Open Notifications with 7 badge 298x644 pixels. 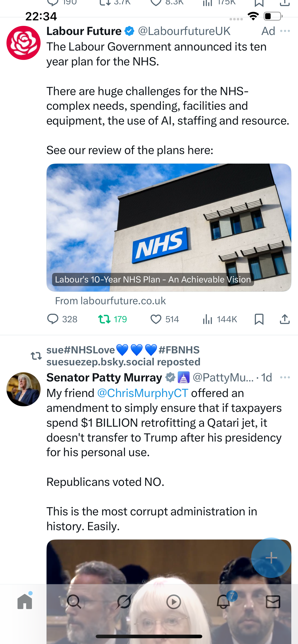[x=223, y=602]
